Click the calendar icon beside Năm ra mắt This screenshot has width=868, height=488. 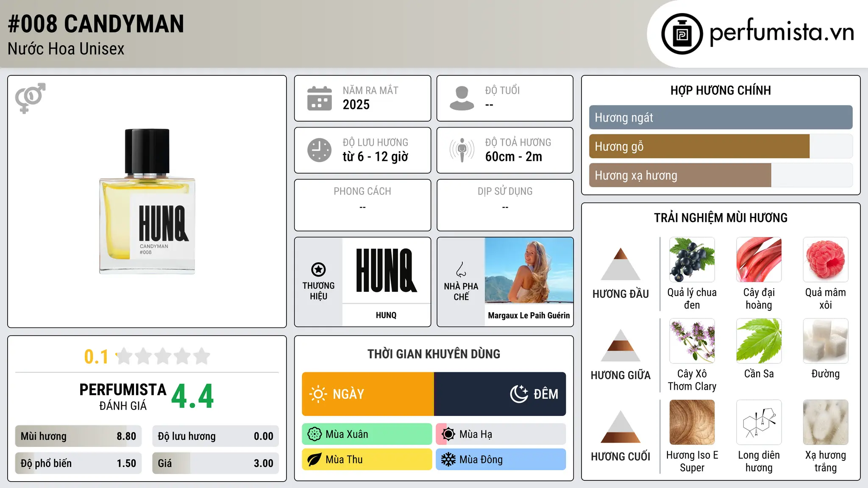320,98
